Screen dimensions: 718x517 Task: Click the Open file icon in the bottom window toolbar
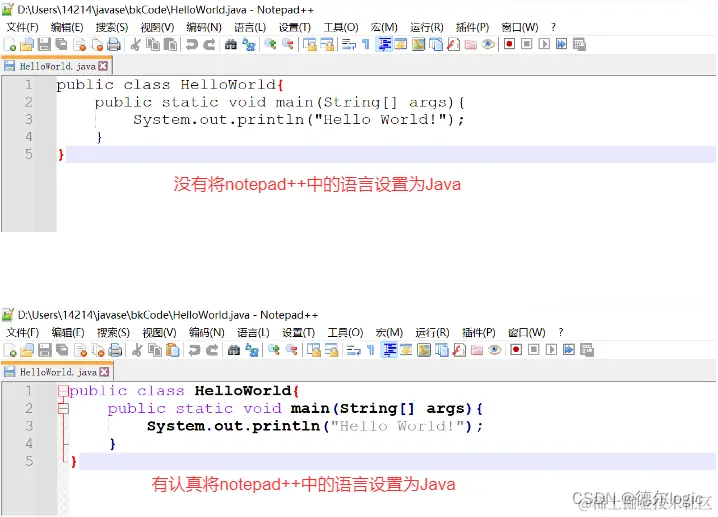point(27,350)
